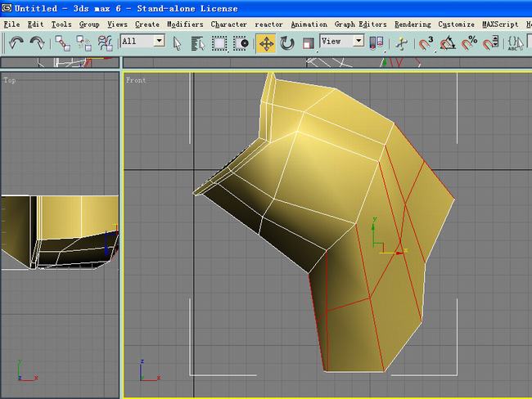Toggle Select and Manipulate tool
This screenshot has height=399, width=532.
click(x=401, y=43)
